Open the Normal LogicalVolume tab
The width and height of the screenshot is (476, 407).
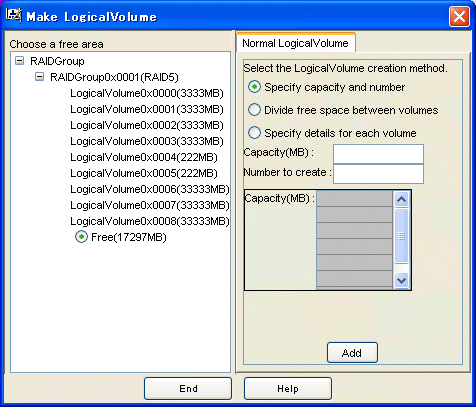(x=295, y=43)
